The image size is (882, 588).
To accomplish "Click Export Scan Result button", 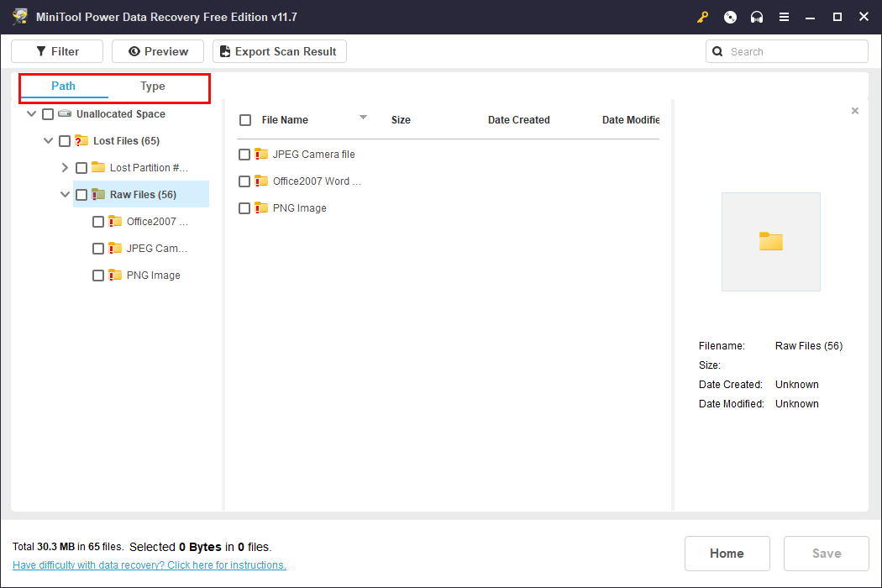I will [280, 51].
